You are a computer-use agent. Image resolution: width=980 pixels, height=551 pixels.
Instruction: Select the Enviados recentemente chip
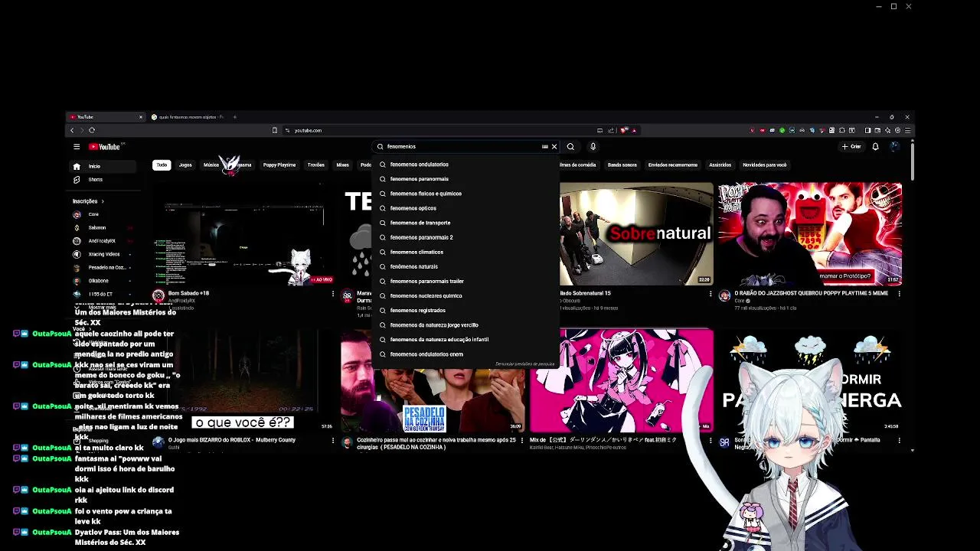click(x=673, y=165)
